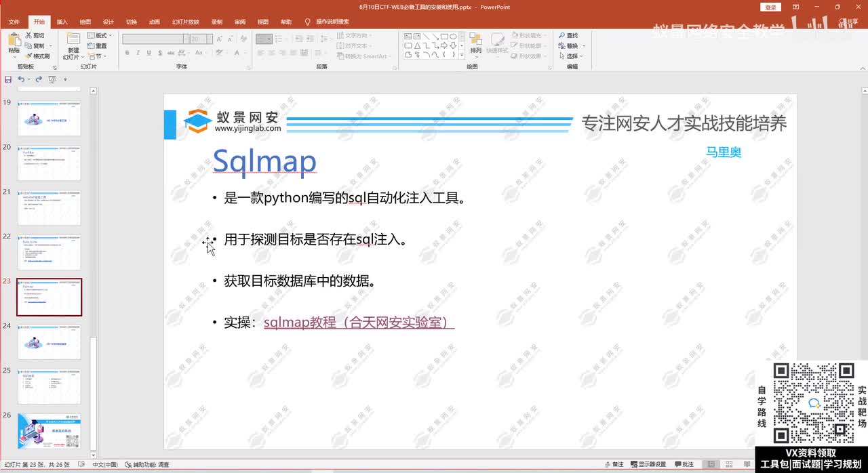The height and width of the screenshot is (473, 868).
Task: Open the slide Layout (版式) dropdown
Action: [x=100, y=35]
